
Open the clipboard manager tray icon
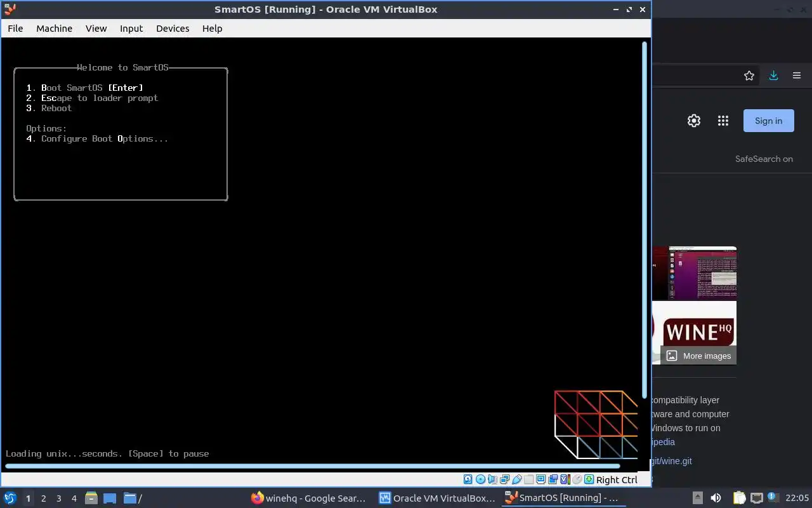(x=739, y=498)
